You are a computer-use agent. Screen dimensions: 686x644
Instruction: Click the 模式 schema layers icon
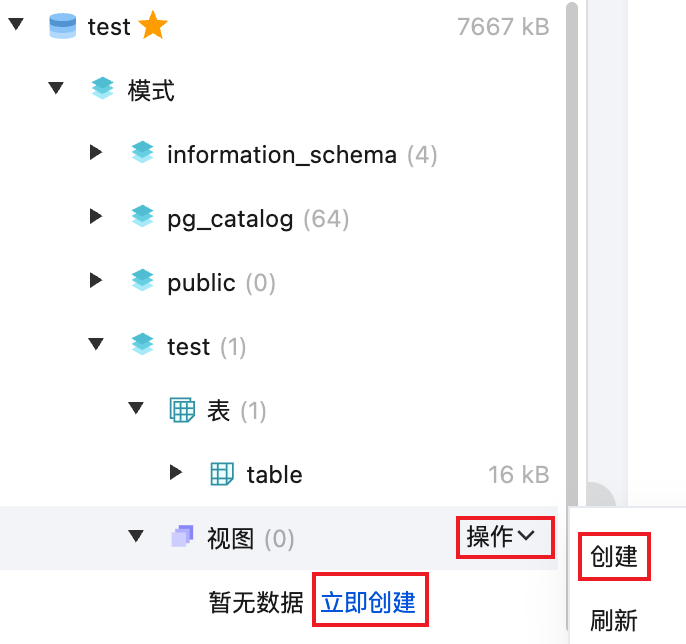pyautogui.click(x=102, y=91)
